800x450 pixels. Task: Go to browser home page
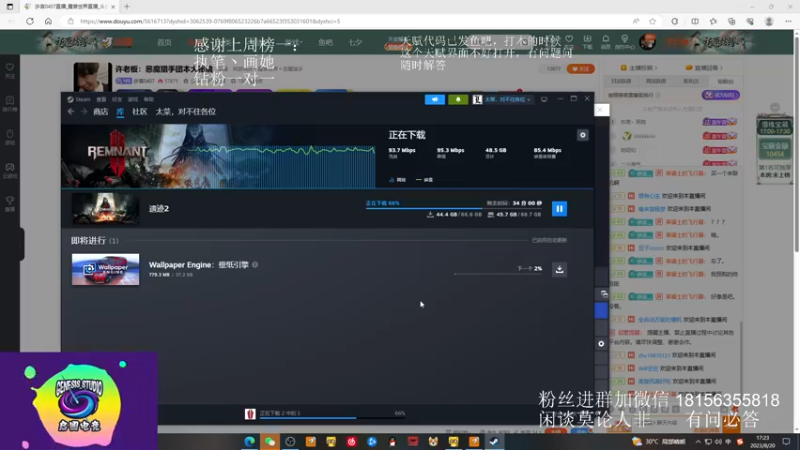pyautogui.click(x=48, y=21)
